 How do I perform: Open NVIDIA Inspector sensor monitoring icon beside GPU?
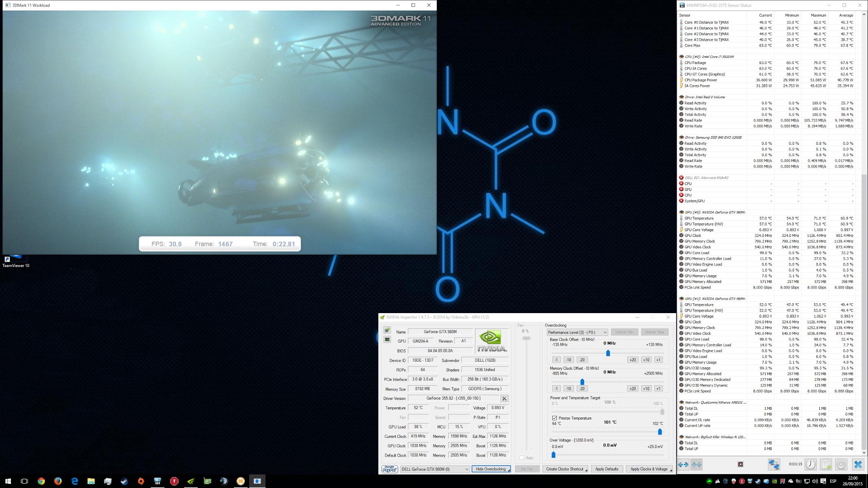click(387, 340)
